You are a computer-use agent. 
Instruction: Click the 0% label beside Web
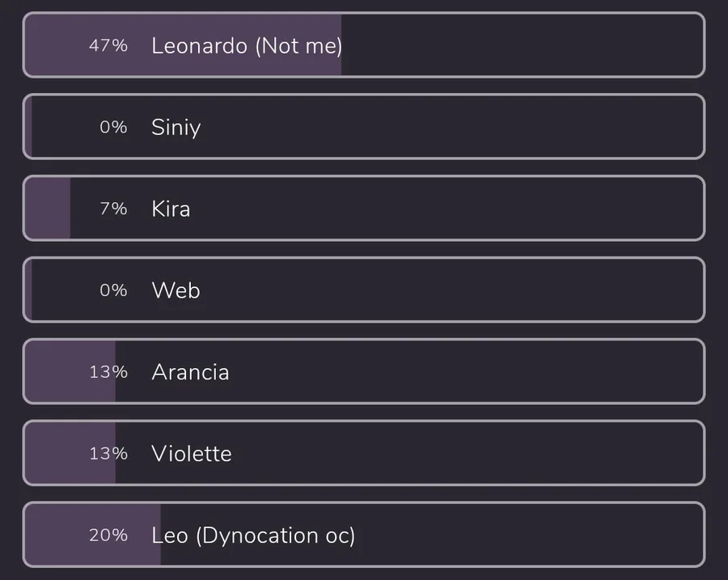pos(113,290)
